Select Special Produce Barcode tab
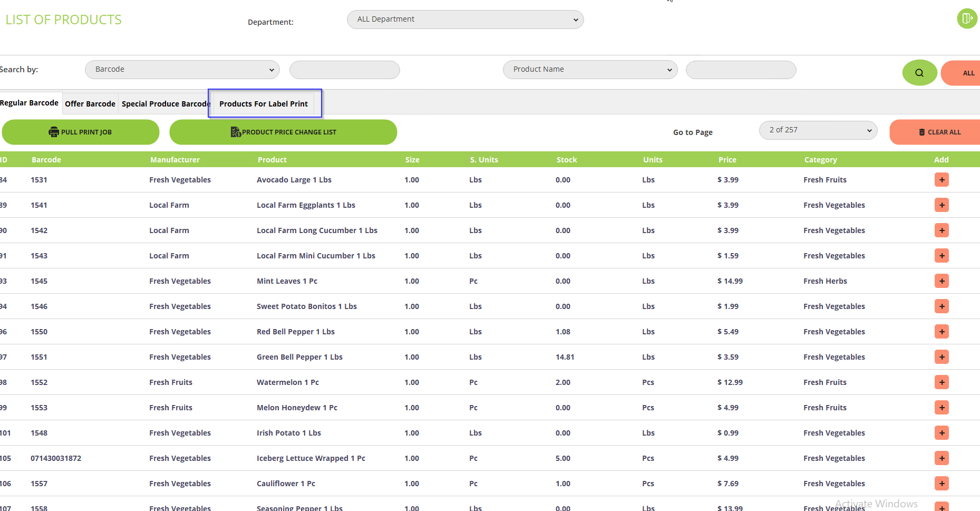The height and width of the screenshot is (511, 980). click(x=165, y=104)
